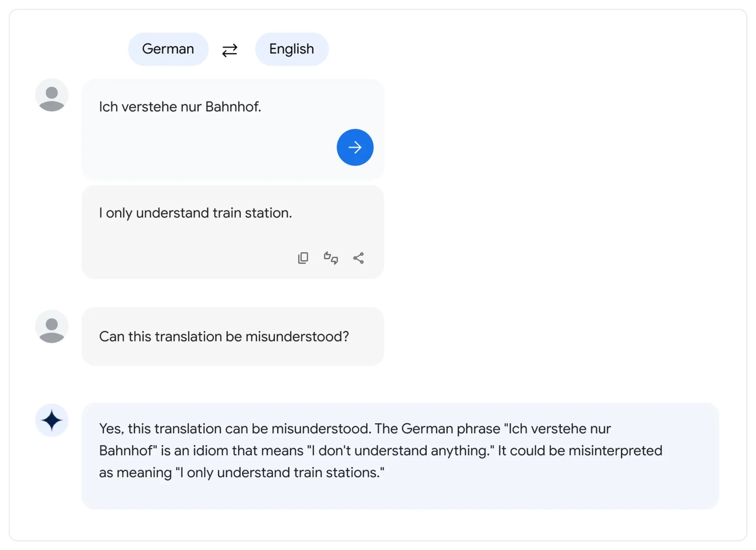Expand English language dropdown selector
Screen dimensions: 756x550
click(x=291, y=49)
